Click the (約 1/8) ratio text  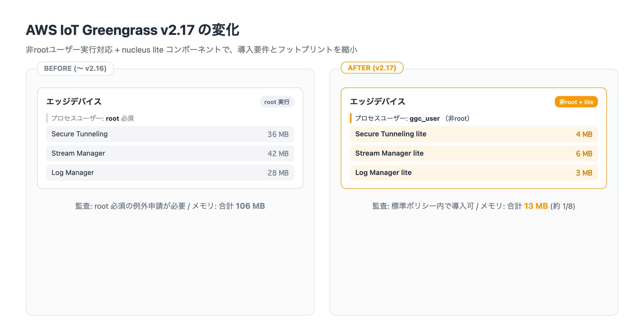click(x=563, y=206)
